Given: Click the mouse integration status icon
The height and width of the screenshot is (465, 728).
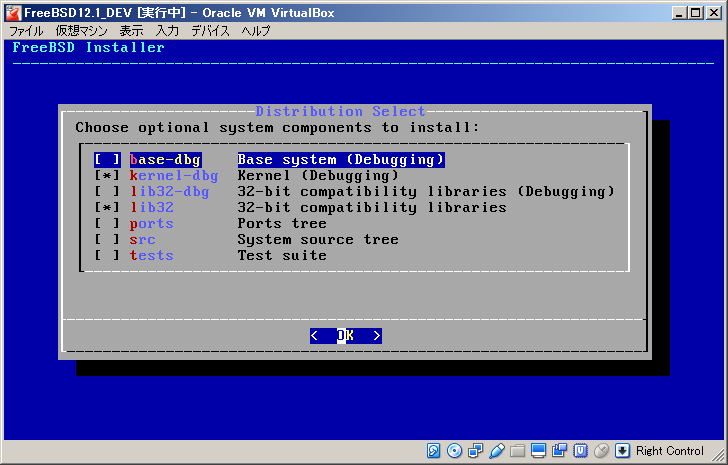Looking at the screenshot, I should (601, 451).
